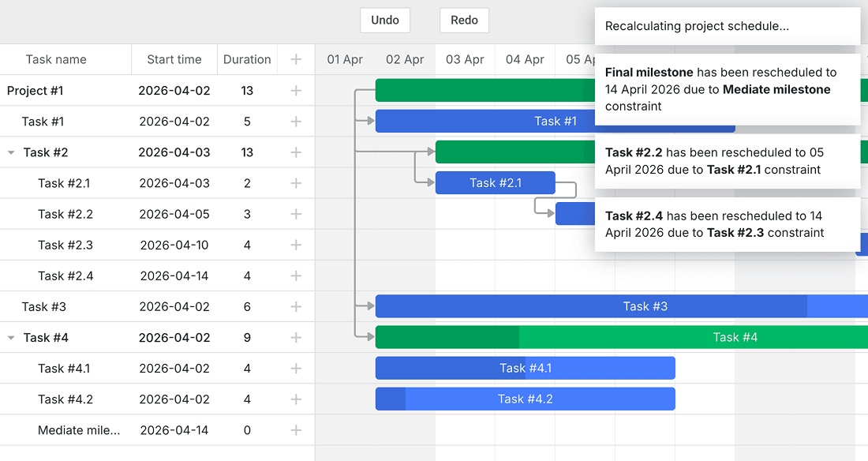Dismiss the Recalculating project schedule notification
This screenshot has height=461, width=868.
728,26
